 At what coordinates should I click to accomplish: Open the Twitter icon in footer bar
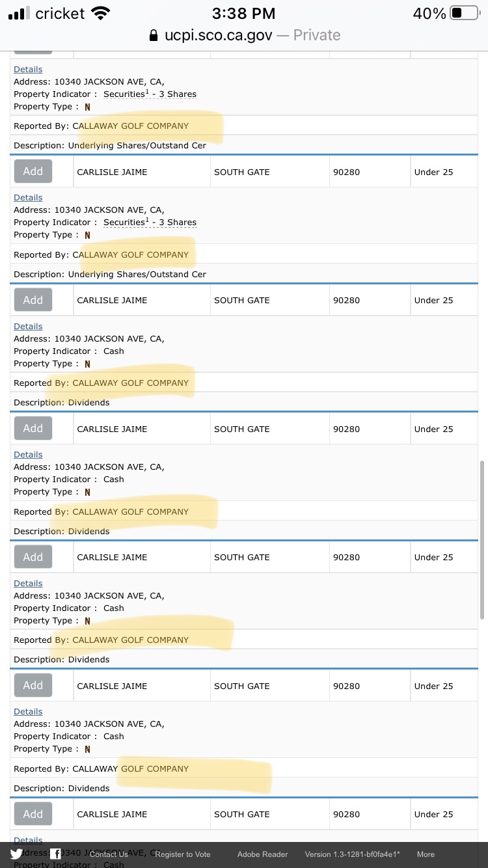pos(16,854)
